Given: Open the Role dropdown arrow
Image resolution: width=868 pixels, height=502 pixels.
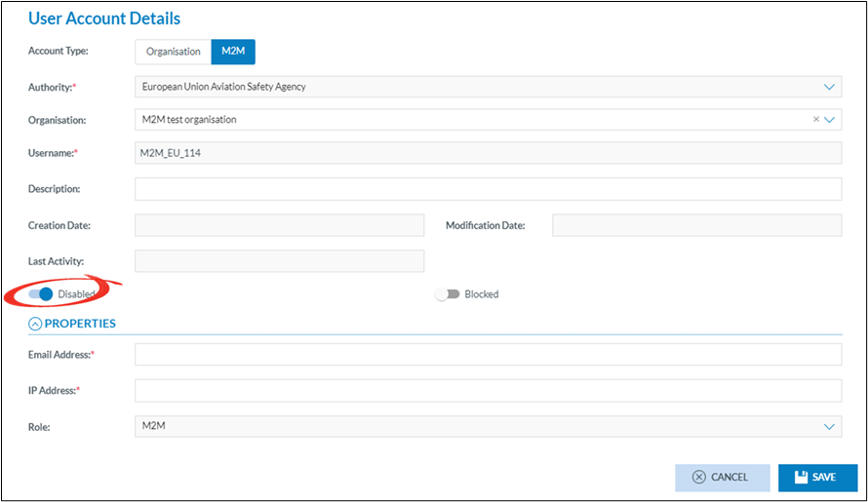Looking at the screenshot, I should pyautogui.click(x=830, y=427).
